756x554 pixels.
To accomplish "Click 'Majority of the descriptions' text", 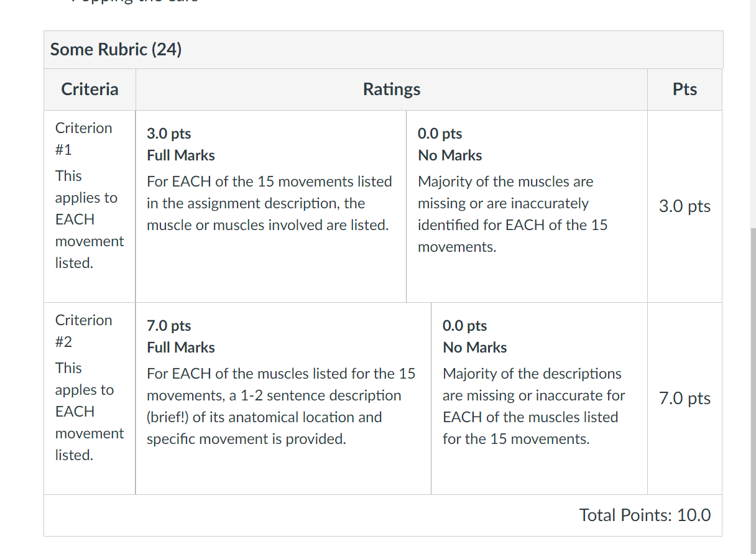I will coord(533,406).
